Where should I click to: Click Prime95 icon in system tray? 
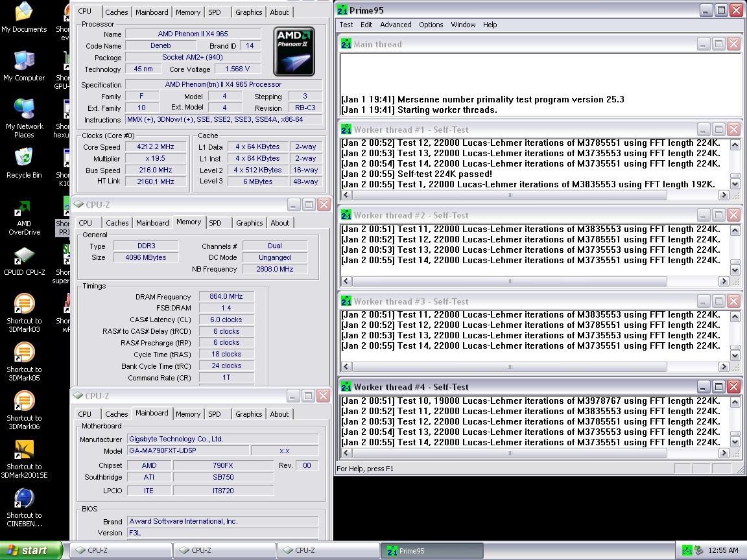coord(687,550)
